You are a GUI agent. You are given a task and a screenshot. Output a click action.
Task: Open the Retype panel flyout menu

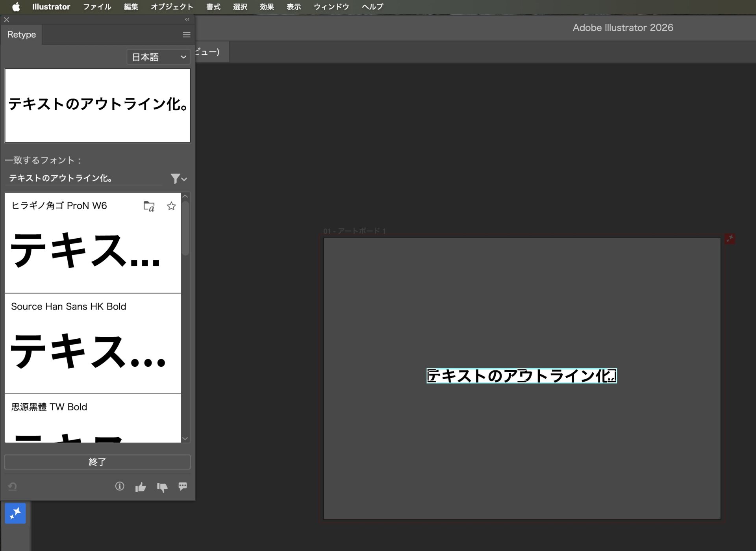tap(186, 35)
